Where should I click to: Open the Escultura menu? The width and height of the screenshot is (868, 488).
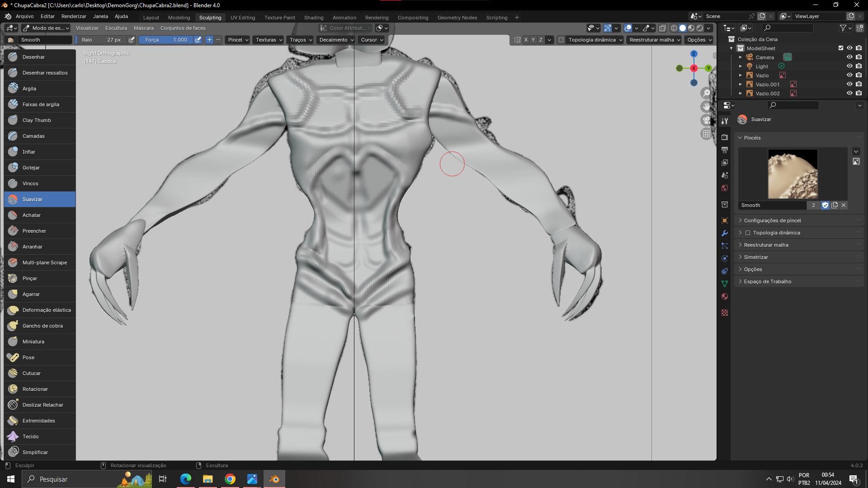(x=116, y=28)
